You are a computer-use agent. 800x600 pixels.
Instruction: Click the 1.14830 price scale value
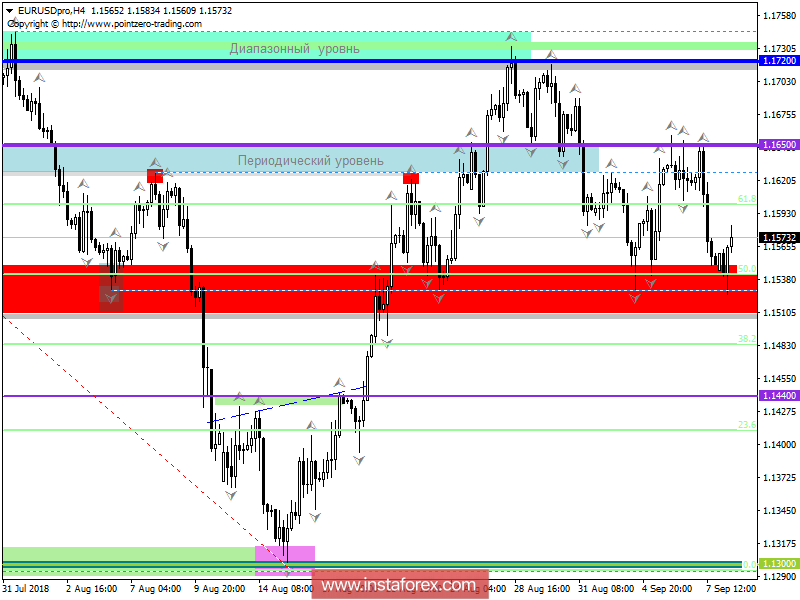779,345
